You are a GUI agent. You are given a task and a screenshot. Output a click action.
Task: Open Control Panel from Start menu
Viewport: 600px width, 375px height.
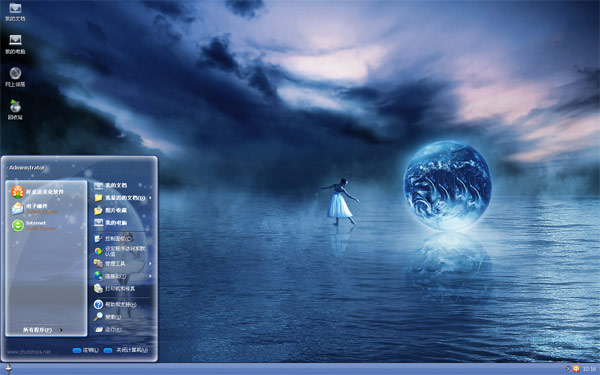[x=122, y=238]
